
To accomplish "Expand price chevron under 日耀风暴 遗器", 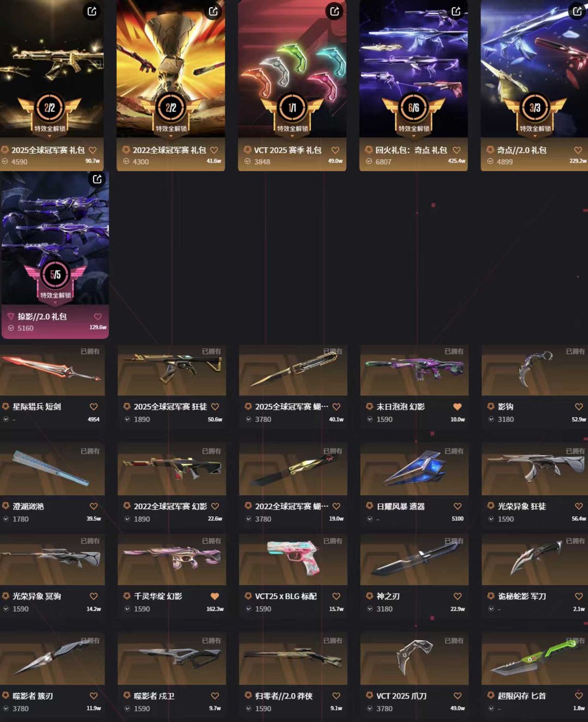I will pos(370,519).
